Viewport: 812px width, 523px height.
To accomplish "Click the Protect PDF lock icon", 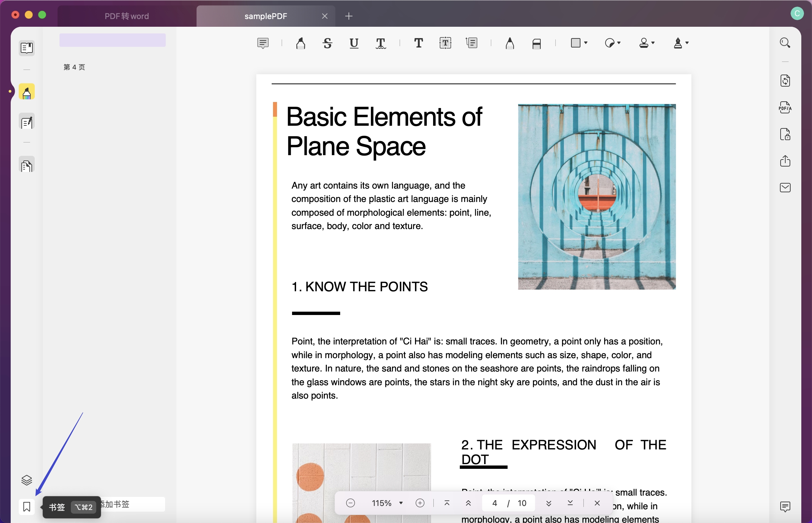I will pos(785,134).
